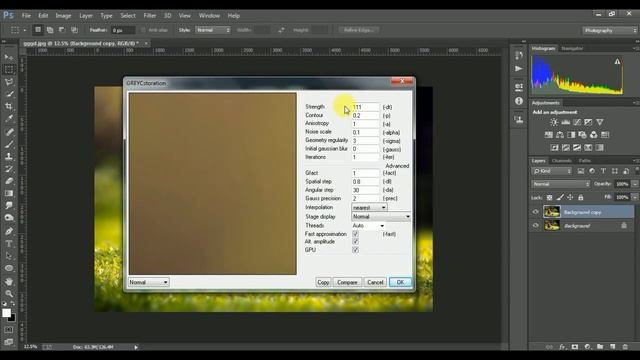Viewport: 640px width, 360px height.
Task: Filter layers by type layers icon
Action: (x=603, y=171)
